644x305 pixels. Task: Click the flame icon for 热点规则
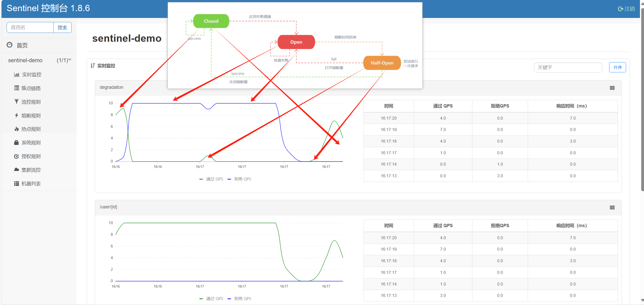pos(17,129)
